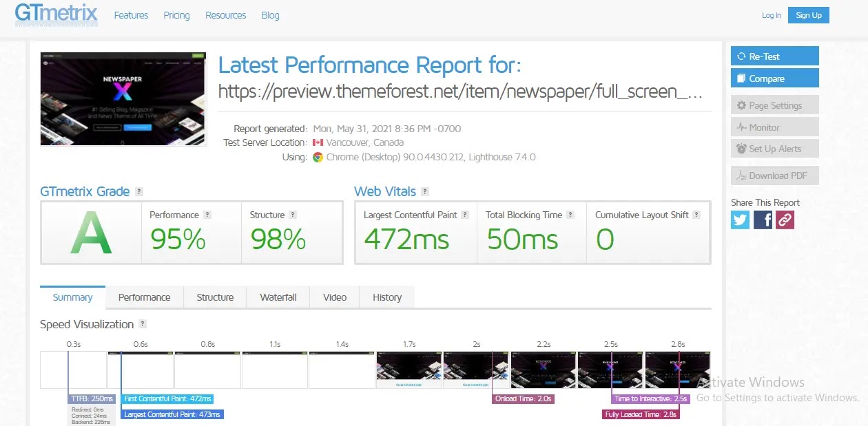The image size is (868, 426).
Task: Click the 50ms blocking time value
Action: (x=522, y=239)
